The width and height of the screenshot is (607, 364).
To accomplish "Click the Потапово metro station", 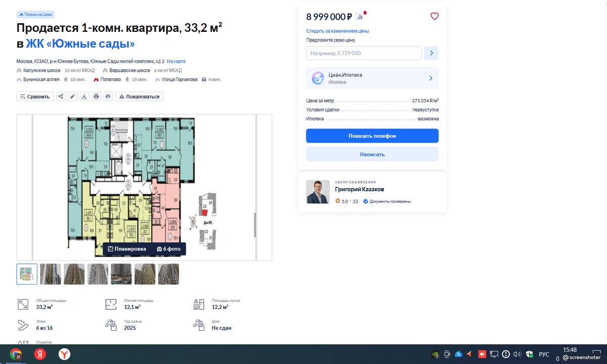I will [x=111, y=79].
